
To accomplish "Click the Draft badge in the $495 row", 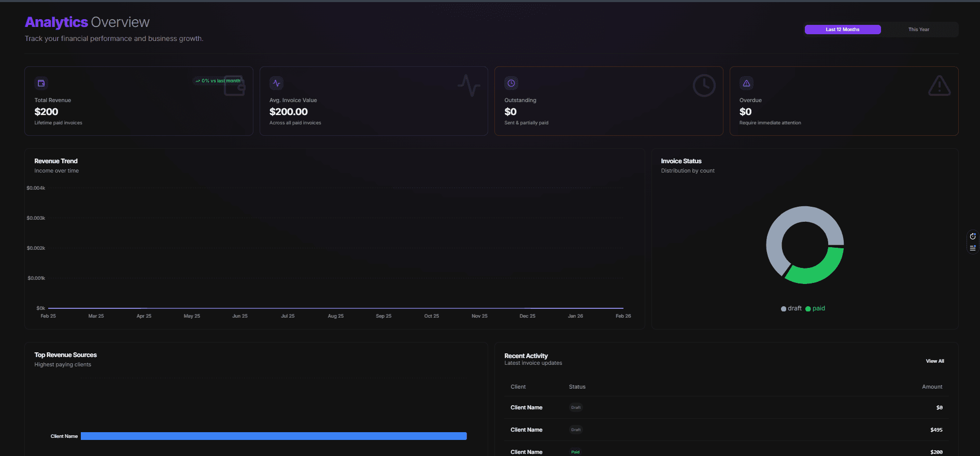I will click(576, 430).
